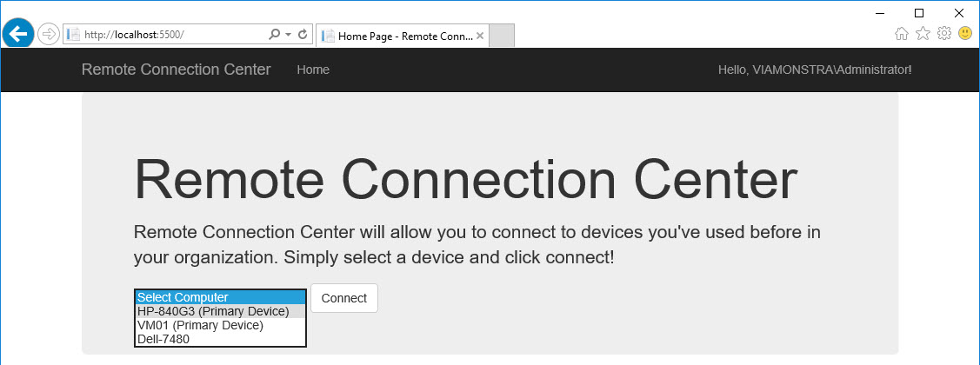Image resolution: width=980 pixels, height=365 pixels.
Task: Click the magnifier search icon in address bar
Action: [x=275, y=35]
